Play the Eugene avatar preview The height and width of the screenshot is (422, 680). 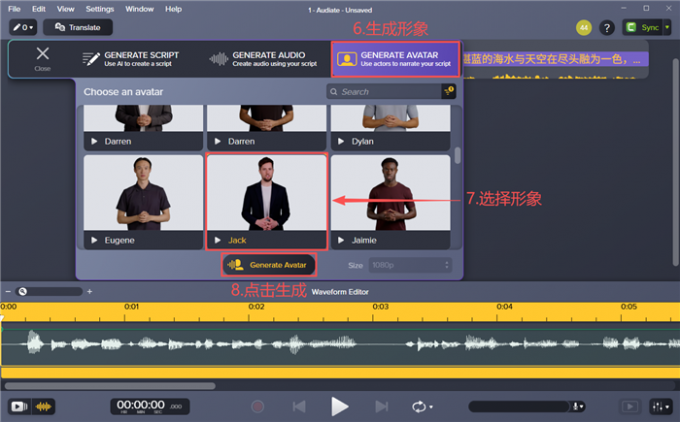pos(94,240)
